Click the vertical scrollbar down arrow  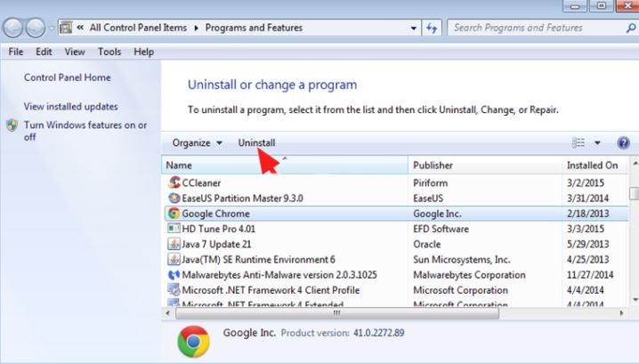[635, 300]
